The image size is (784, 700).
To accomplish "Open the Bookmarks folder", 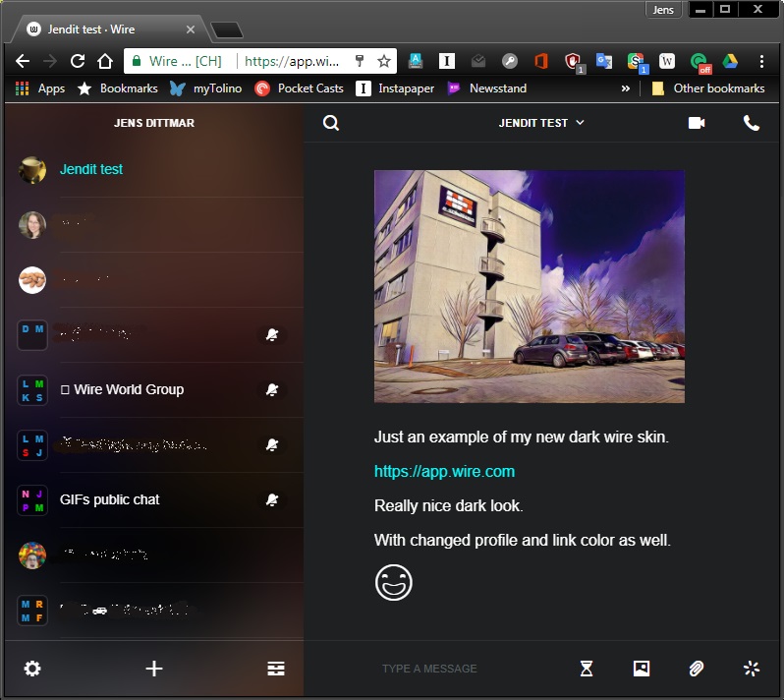I will (x=118, y=88).
